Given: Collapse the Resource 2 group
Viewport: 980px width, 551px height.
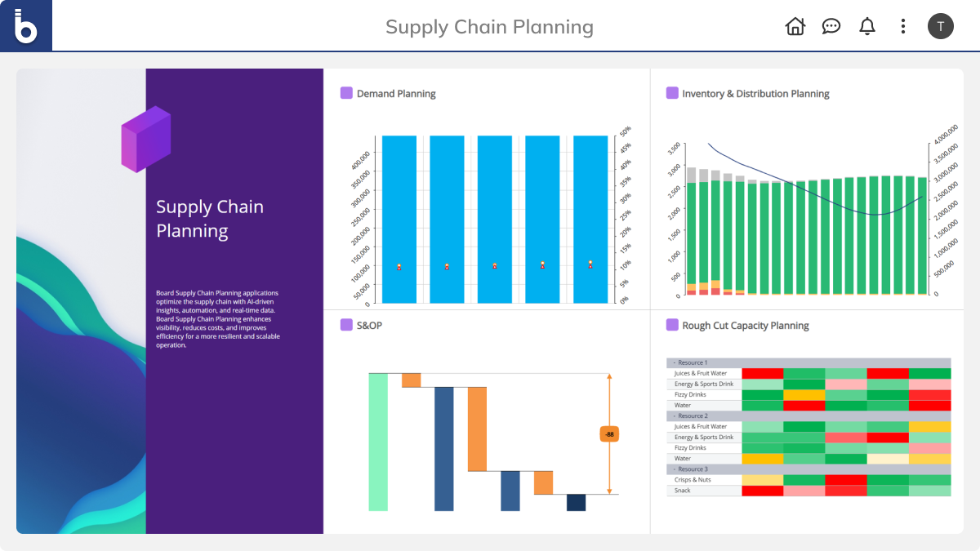Looking at the screenshot, I should (675, 416).
